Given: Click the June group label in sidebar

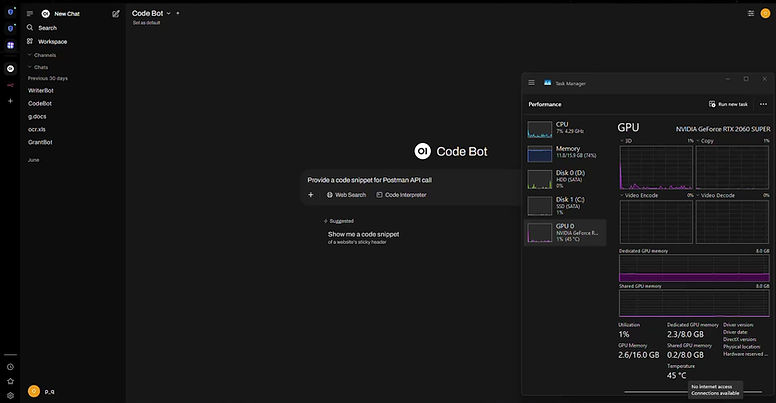Looking at the screenshot, I should [x=33, y=160].
